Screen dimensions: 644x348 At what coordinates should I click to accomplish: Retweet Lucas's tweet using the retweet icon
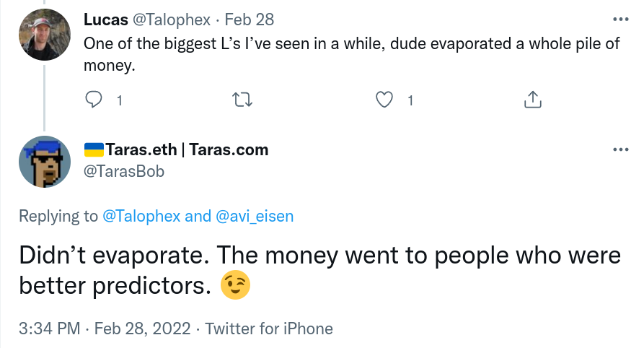(x=242, y=100)
